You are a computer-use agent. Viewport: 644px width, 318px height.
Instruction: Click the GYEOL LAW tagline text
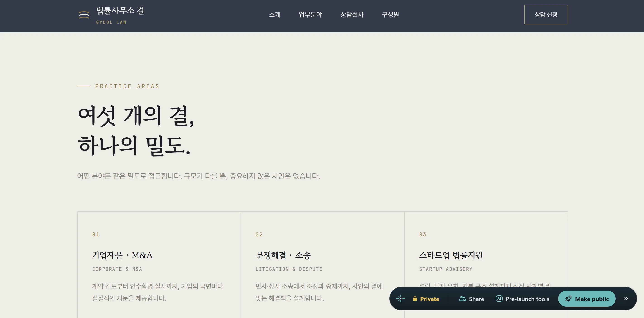[x=111, y=22]
